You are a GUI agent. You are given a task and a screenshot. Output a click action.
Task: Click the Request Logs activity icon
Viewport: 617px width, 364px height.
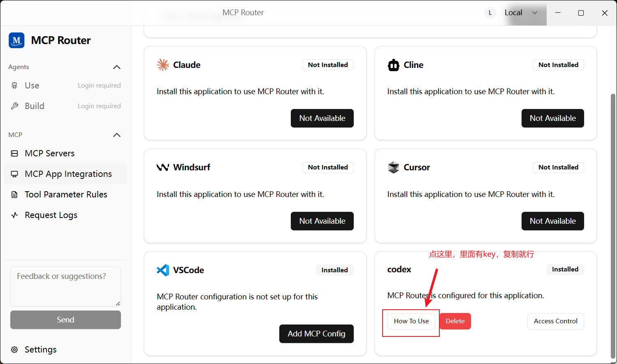14,215
